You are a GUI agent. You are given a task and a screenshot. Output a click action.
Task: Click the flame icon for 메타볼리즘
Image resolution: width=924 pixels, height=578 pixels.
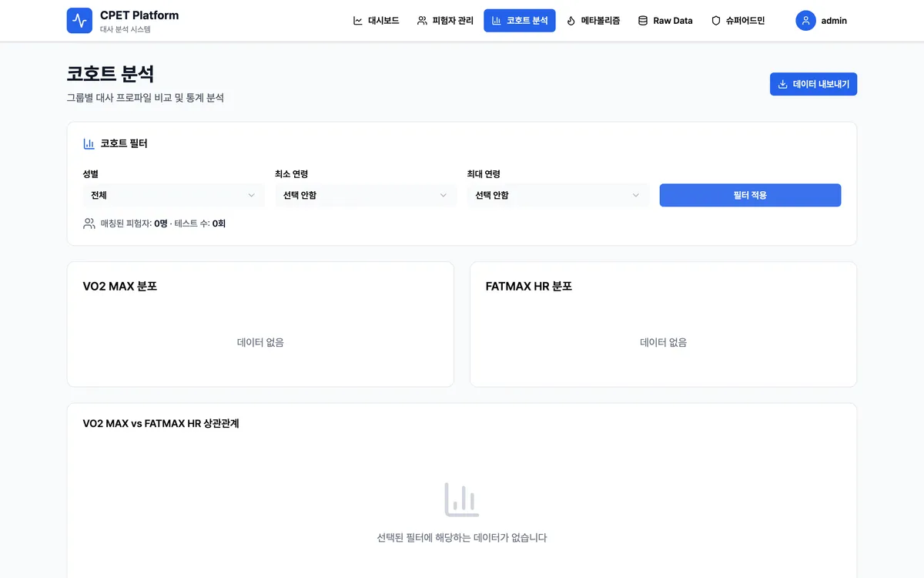(571, 21)
